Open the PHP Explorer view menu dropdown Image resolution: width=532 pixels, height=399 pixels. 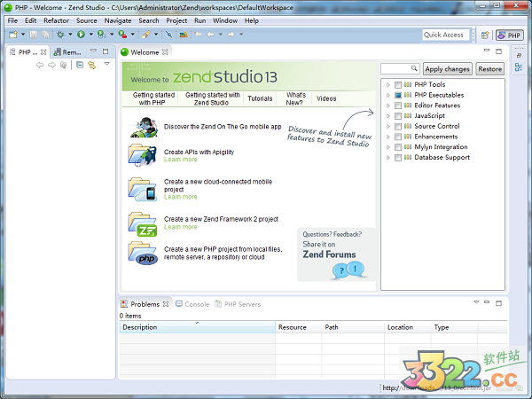[x=107, y=65]
